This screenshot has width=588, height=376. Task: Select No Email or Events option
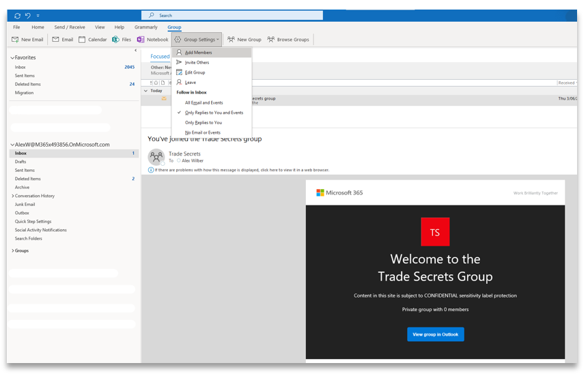click(202, 132)
